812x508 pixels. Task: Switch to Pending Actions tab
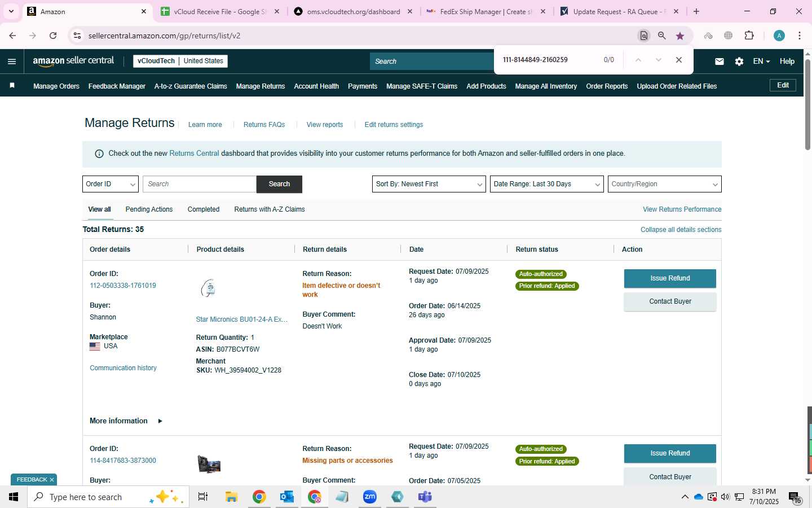[149, 209]
